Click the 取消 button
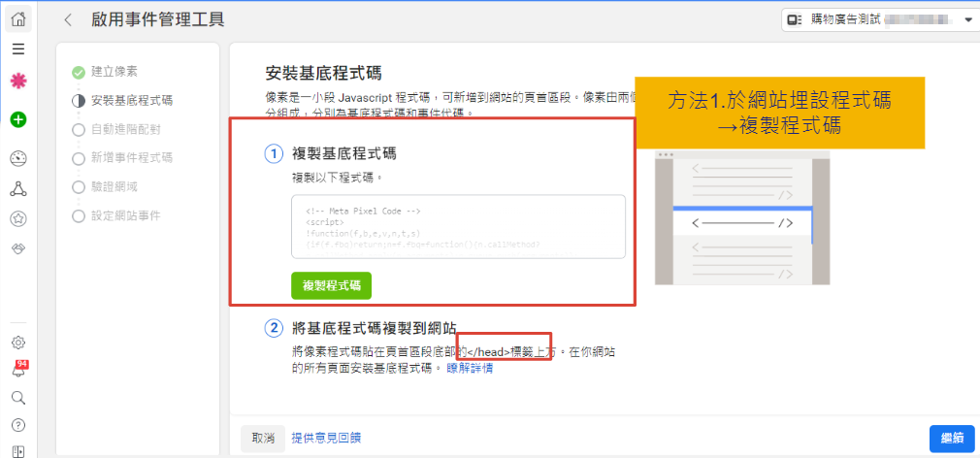The image size is (980, 458). (x=263, y=439)
